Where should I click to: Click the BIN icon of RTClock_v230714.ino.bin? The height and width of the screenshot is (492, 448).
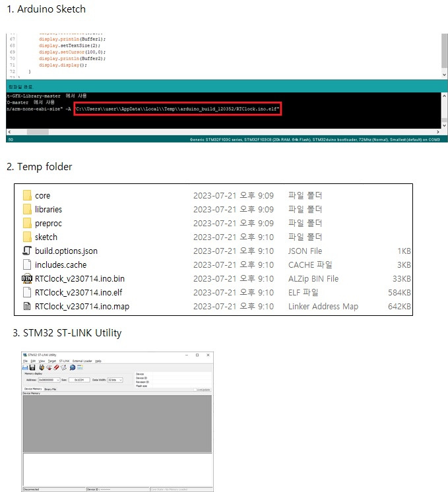coord(27,278)
